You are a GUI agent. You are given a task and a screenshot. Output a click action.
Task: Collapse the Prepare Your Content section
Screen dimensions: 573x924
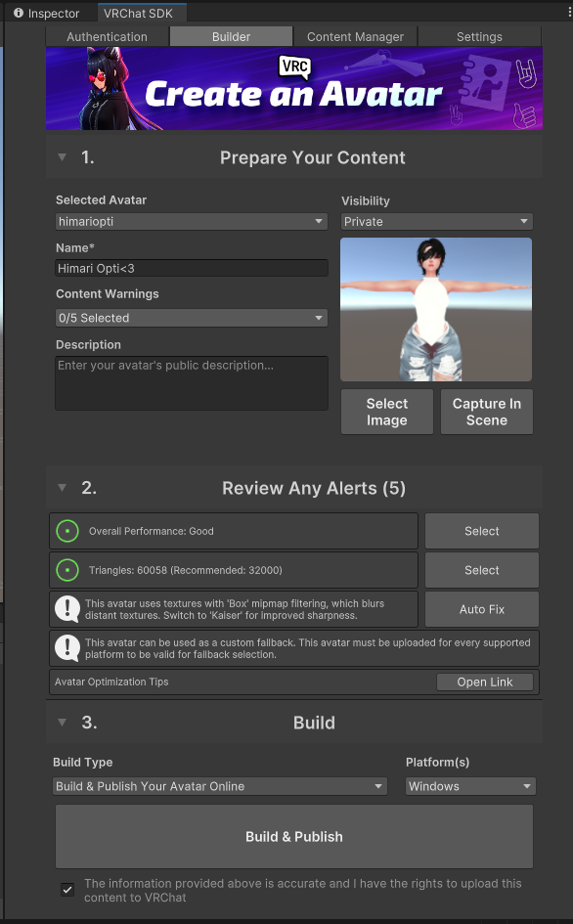[62, 157]
